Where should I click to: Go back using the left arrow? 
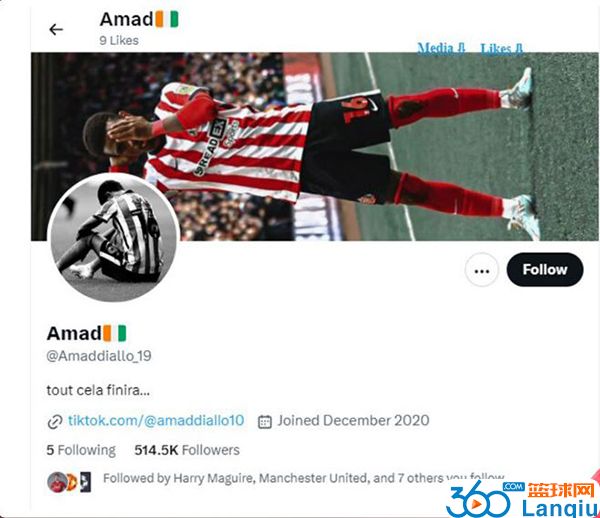pos(56,29)
